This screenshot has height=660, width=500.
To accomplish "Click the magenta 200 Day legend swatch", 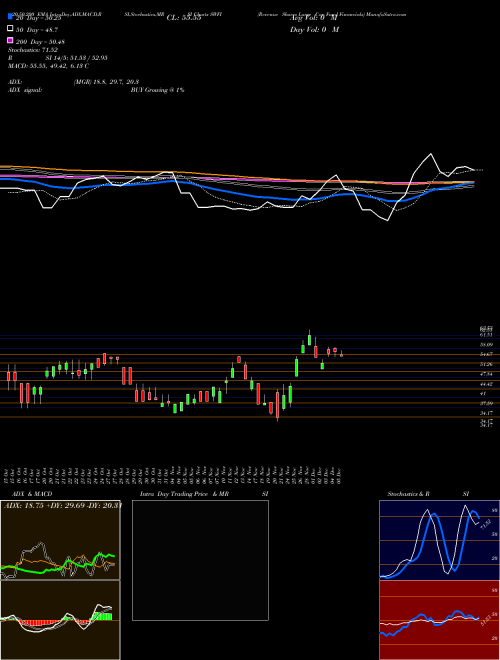I will coord(10,40).
